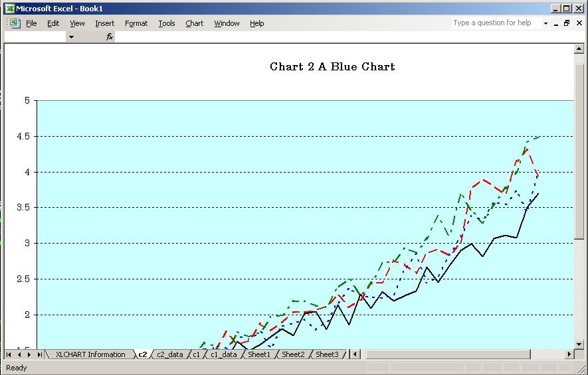Click the Insert Function fx icon

click(110, 37)
